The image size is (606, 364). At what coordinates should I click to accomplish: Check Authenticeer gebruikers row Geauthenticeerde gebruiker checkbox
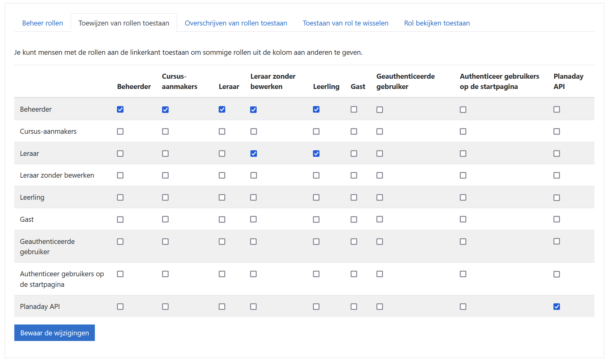click(x=380, y=274)
